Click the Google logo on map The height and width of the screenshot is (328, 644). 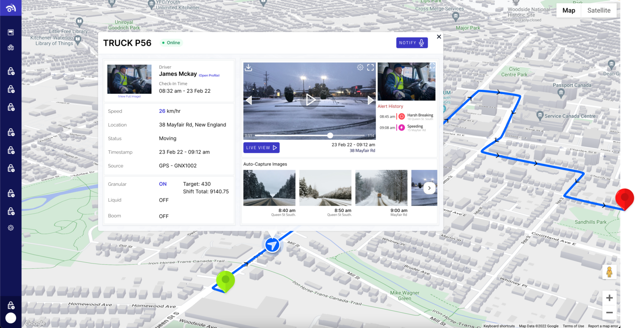pos(35,323)
